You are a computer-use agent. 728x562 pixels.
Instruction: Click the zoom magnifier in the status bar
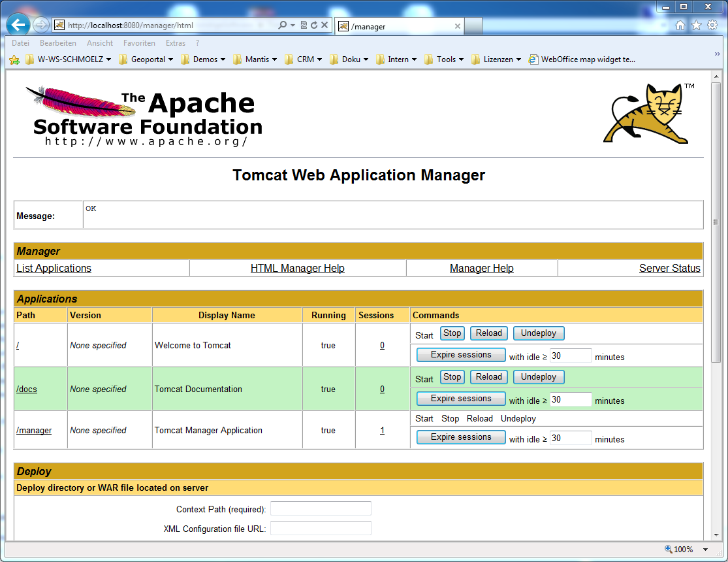pos(667,550)
